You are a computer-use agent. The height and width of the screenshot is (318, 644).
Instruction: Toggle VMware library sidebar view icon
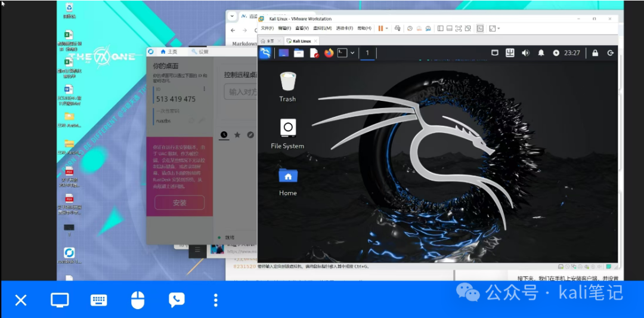(x=440, y=29)
